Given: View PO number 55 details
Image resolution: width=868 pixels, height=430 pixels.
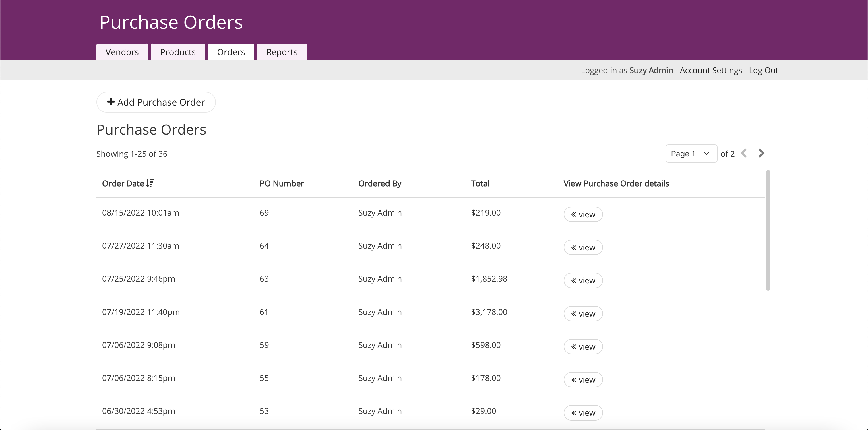Looking at the screenshot, I should click(583, 380).
